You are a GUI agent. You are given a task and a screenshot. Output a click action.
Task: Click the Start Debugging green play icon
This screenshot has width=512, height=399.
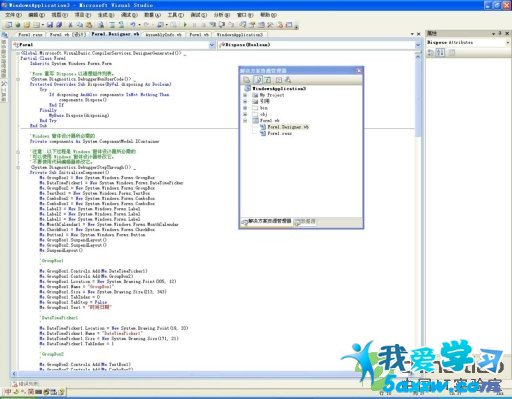tap(185, 25)
